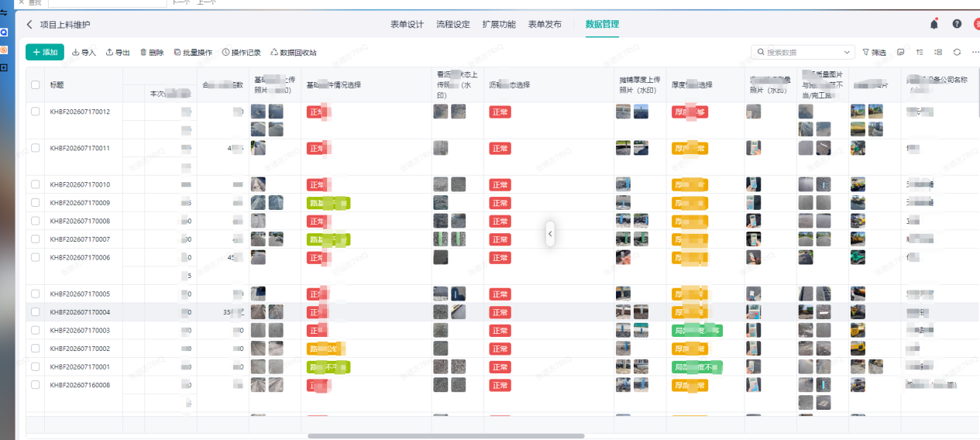Check the row KHBF202607170004 checkbox

point(36,312)
